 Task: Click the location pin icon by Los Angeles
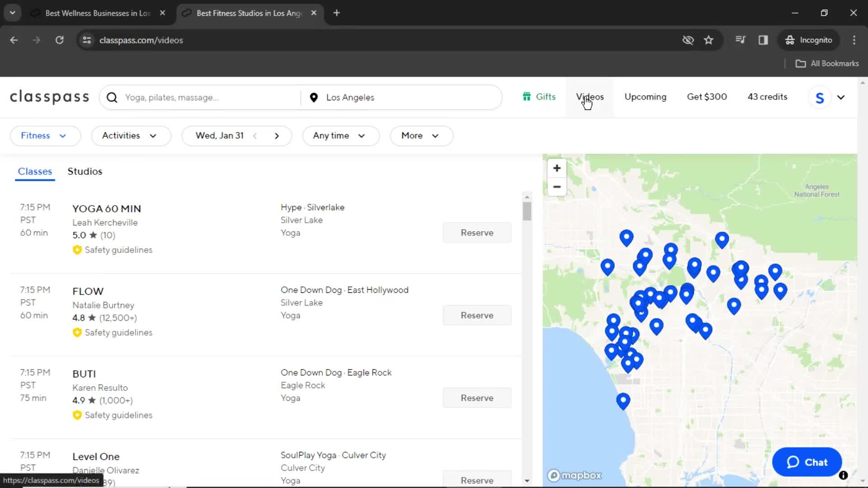tap(314, 98)
